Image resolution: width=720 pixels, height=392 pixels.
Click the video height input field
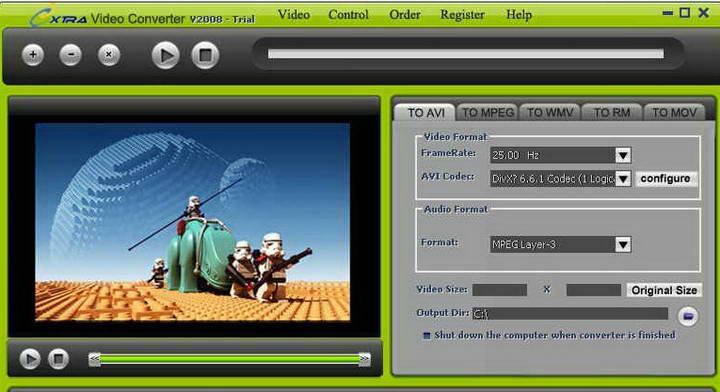(x=594, y=290)
